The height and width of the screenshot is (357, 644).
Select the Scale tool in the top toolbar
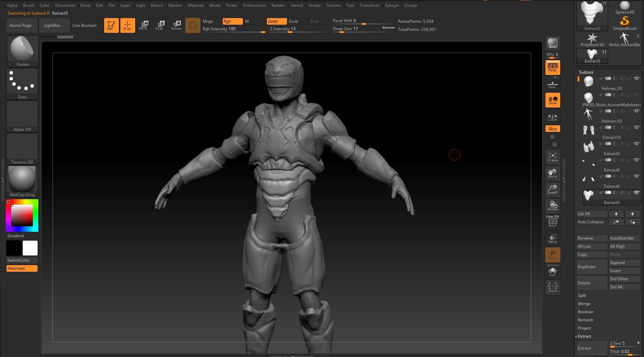(x=160, y=25)
